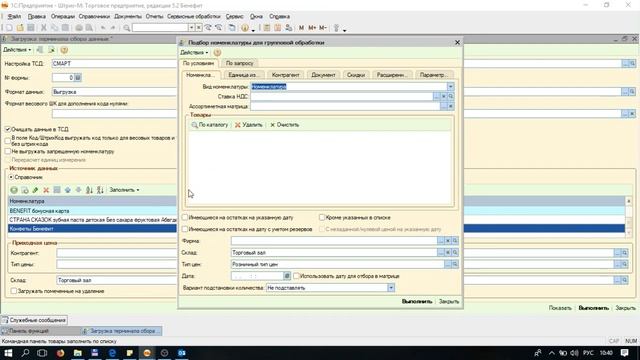Screen dimensions: 640x360
Task: Enable Имеющиеся на остатках на указанную дату
Action: 185,218
